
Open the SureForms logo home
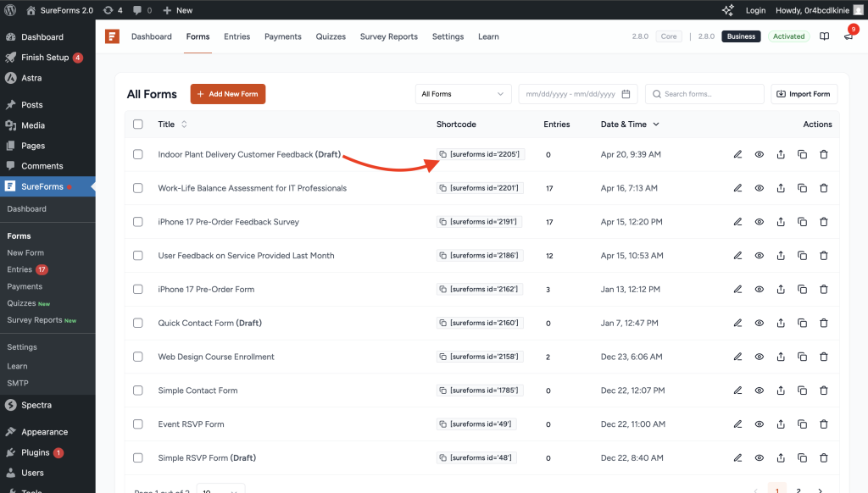coord(113,36)
